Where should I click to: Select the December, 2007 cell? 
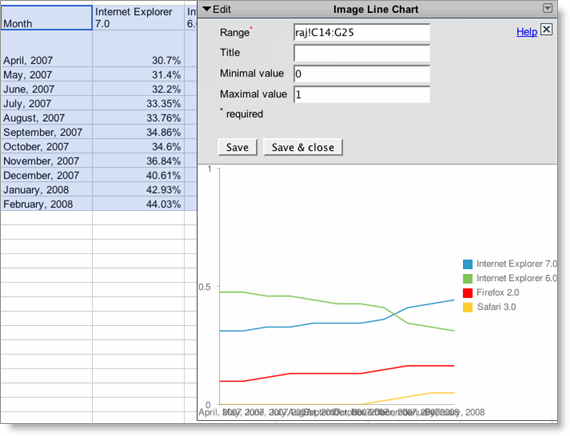(x=47, y=175)
